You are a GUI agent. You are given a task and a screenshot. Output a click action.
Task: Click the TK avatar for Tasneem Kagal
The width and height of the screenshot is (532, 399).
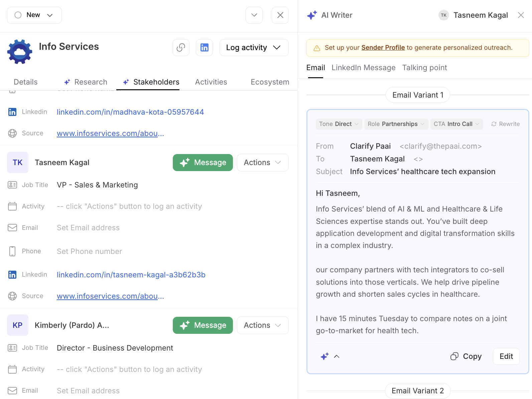[x=18, y=162]
